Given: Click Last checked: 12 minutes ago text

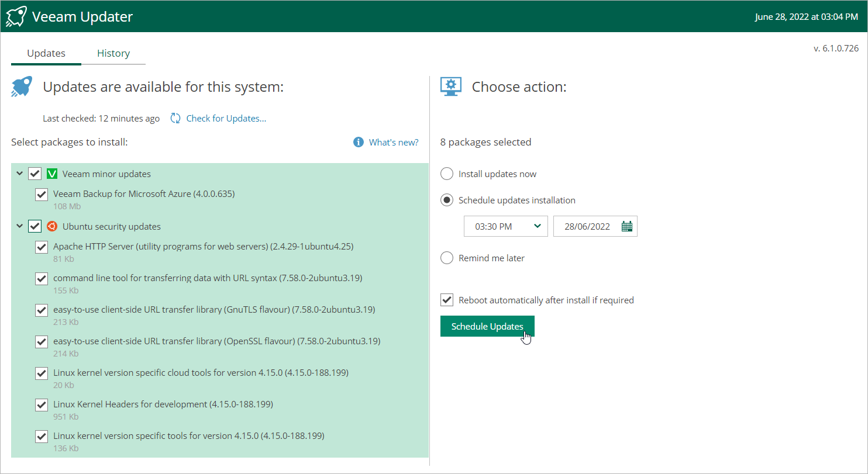Looking at the screenshot, I should point(101,119).
